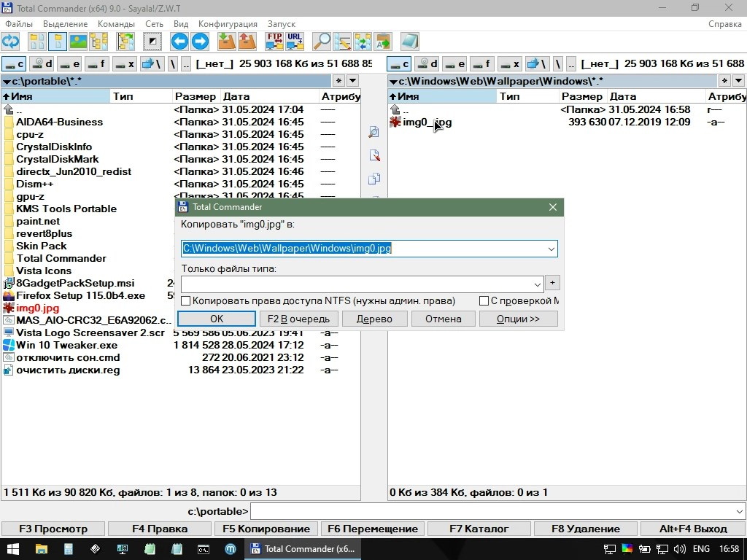The height and width of the screenshot is (560, 747).
Task: Open Calculator from the Windows taskbar
Action: 68,549
